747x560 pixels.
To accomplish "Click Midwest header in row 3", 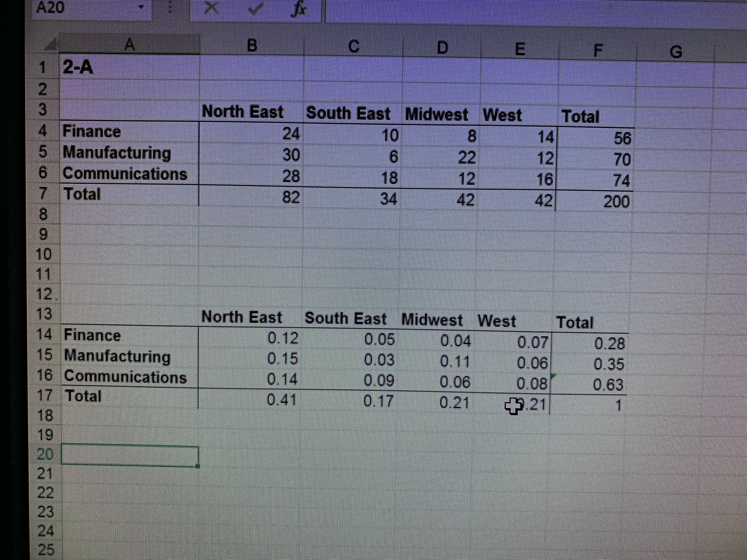I will pos(436,115).
